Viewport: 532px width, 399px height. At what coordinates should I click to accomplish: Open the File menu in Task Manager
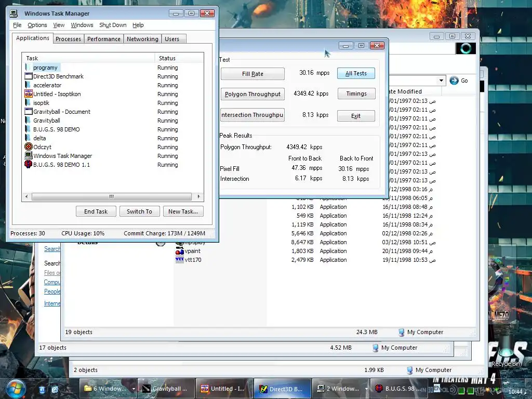[17, 25]
